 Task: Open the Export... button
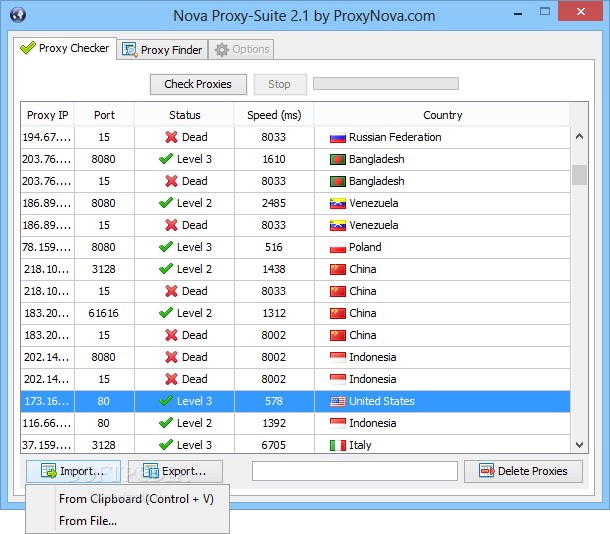coord(175,471)
